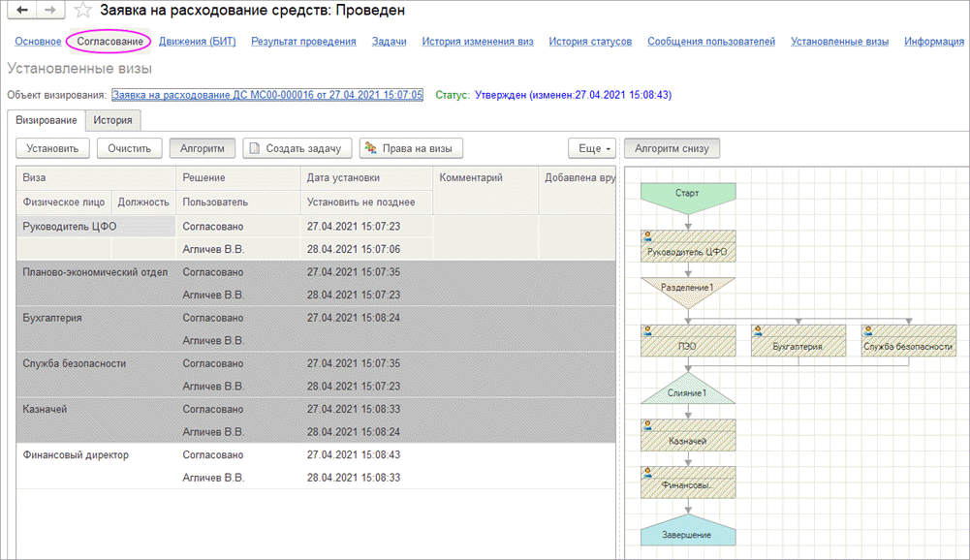Open the Еще dropdown menu
Viewport: 970px width, 560px height.
pyautogui.click(x=591, y=148)
